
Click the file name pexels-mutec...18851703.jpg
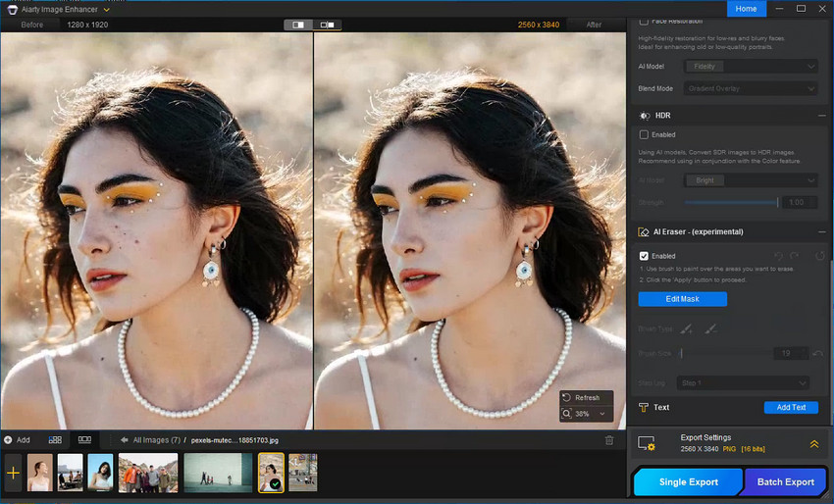(235, 440)
